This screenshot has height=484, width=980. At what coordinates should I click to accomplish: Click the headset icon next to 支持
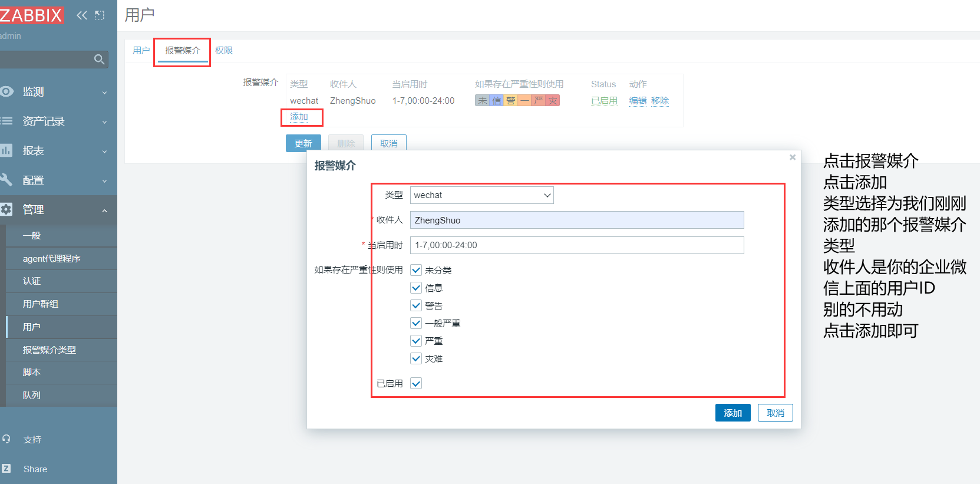coord(6,439)
